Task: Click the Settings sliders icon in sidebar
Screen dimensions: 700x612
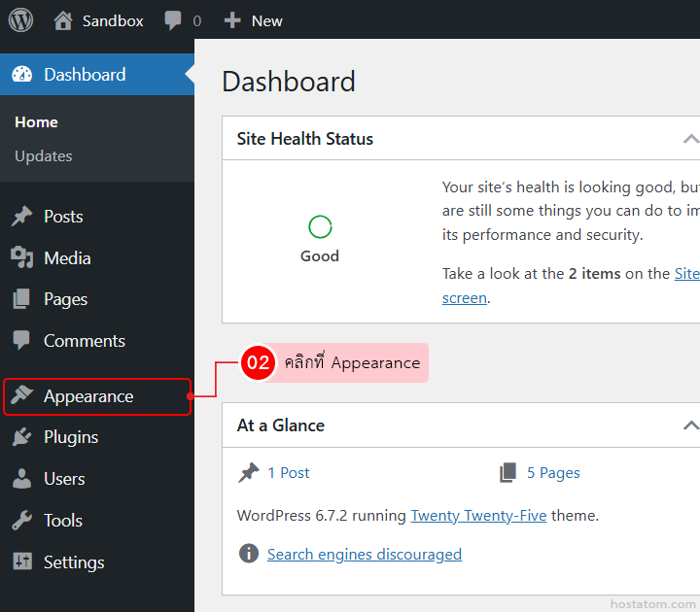Action: point(21,562)
